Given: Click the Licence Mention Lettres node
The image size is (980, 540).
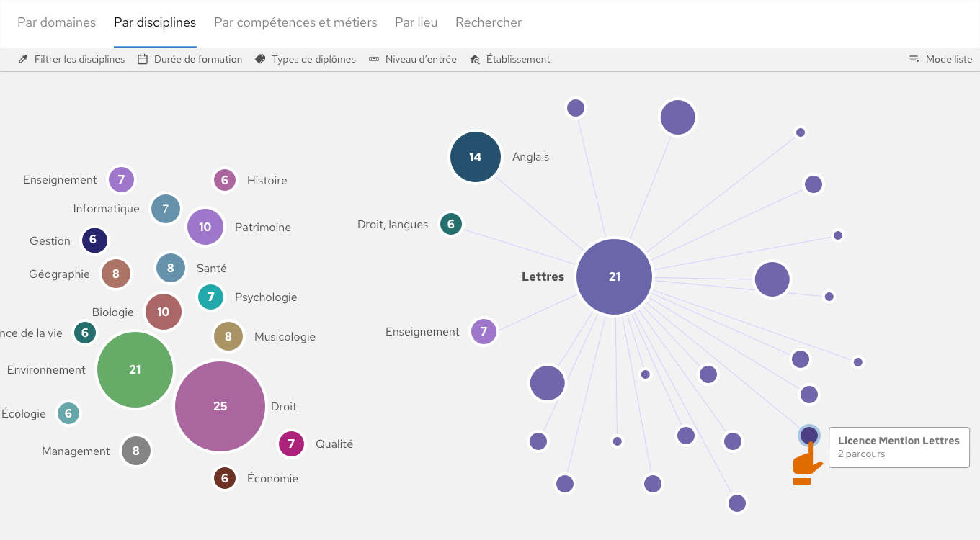Looking at the screenshot, I should (x=809, y=435).
